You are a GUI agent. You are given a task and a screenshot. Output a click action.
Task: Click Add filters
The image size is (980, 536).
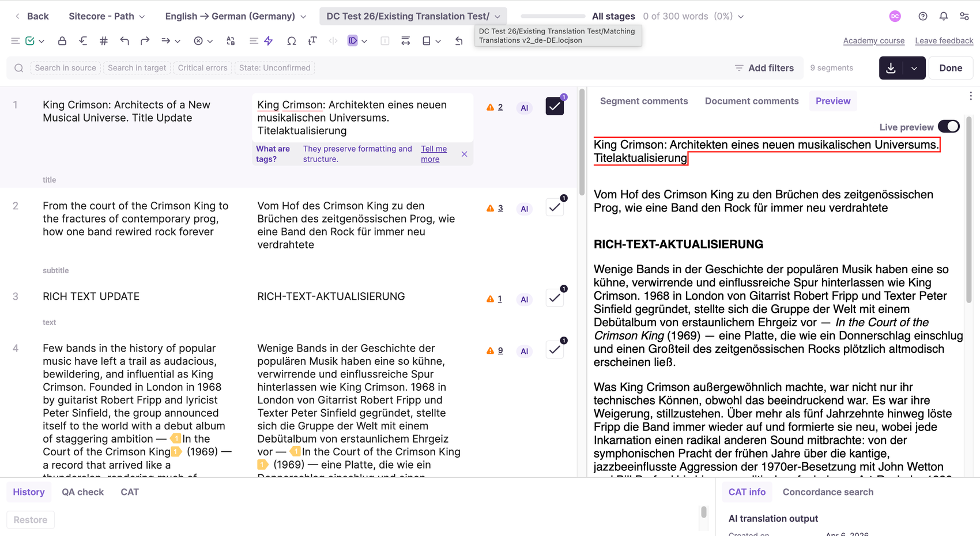(x=764, y=68)
